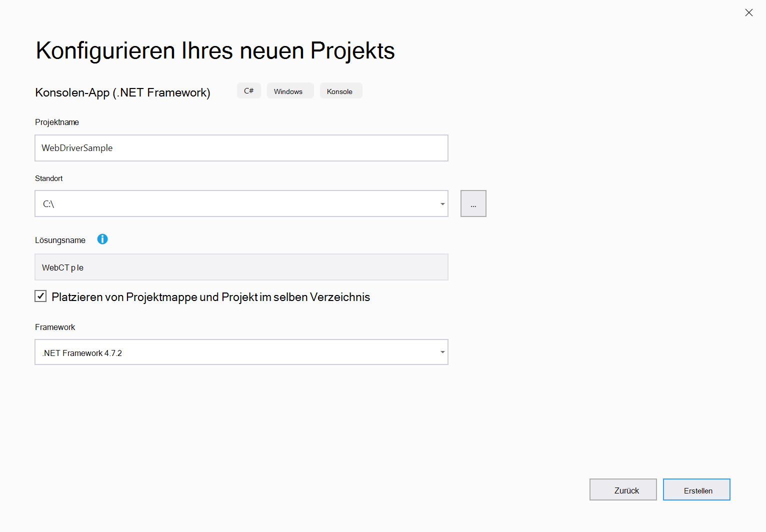Screen dimensions: 766x532
Task: Open the browse (...) button next to Standort
Action: pos(473,203)
